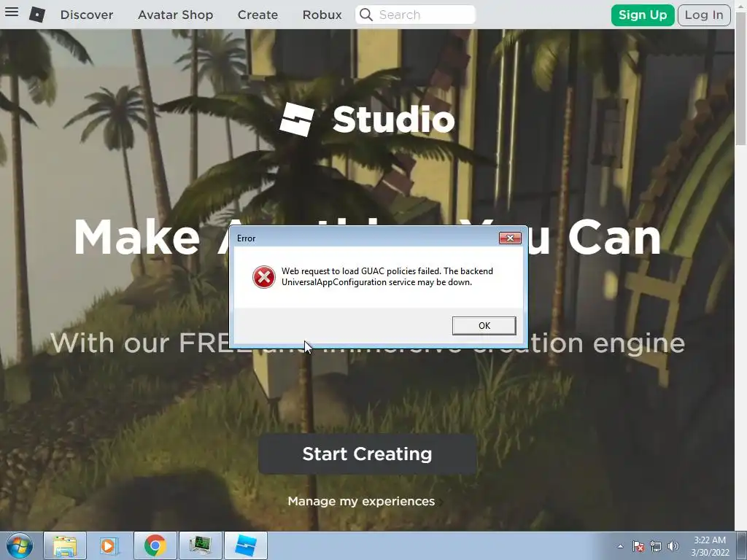Click the Error dialog title bar

pos(365,238)
